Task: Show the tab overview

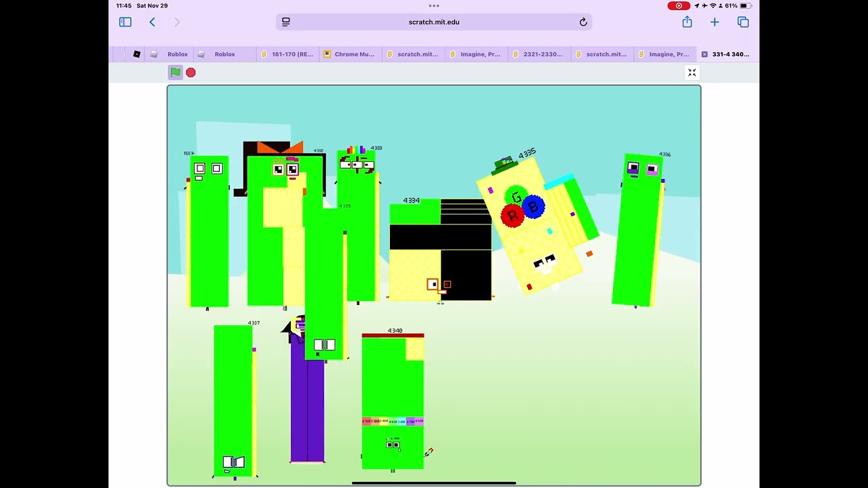Action: click(743, 22)
